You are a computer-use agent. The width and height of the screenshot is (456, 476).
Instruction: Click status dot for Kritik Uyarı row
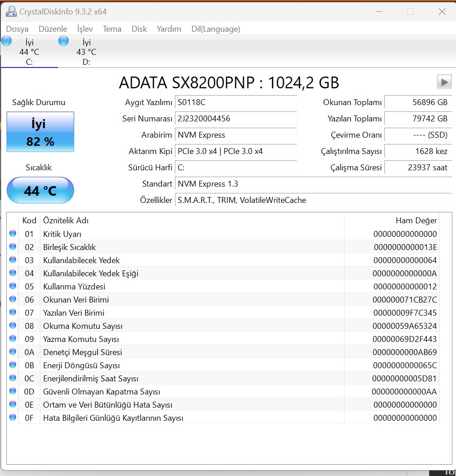13,233
